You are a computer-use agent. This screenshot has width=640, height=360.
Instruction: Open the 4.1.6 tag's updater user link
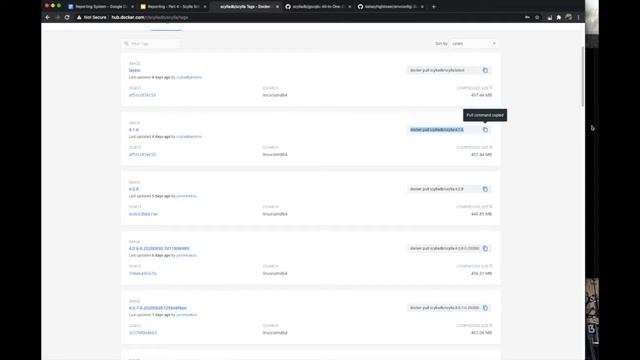click(189, 137)
